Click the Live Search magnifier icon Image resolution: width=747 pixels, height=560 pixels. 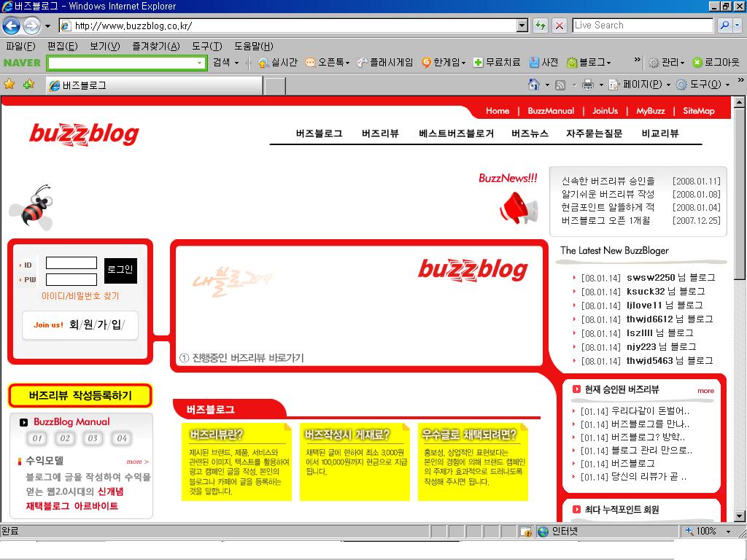pos(724,26)
